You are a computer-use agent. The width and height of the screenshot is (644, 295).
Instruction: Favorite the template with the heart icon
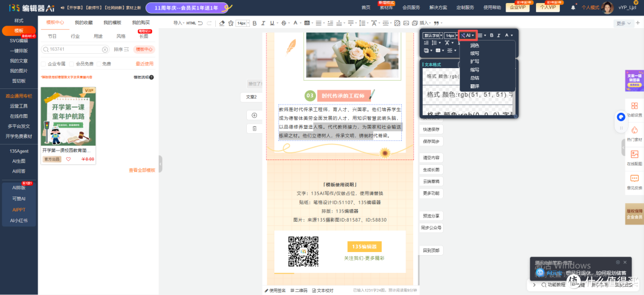click(69, 159)
